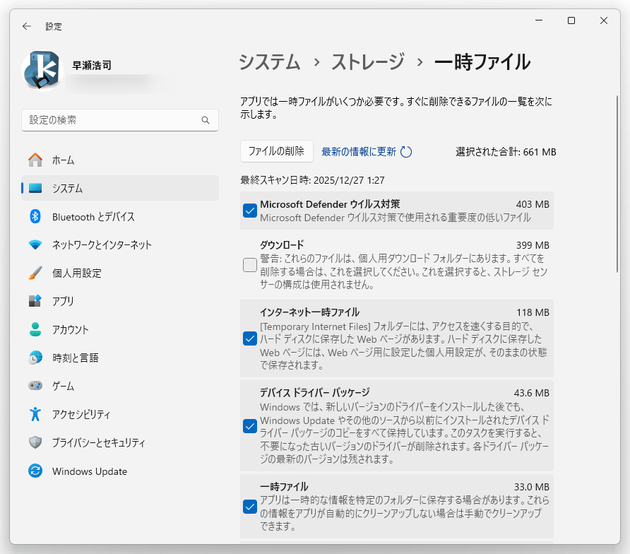Click the 33.0 MB size value

532,487
